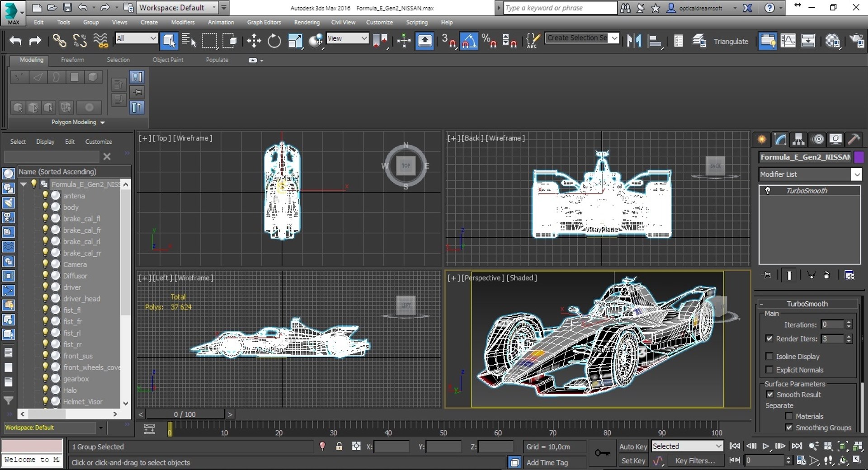This screenshot has height=470, width=868.
Task: Open the Select by Name list icon
Action: [x=189, y=41]
